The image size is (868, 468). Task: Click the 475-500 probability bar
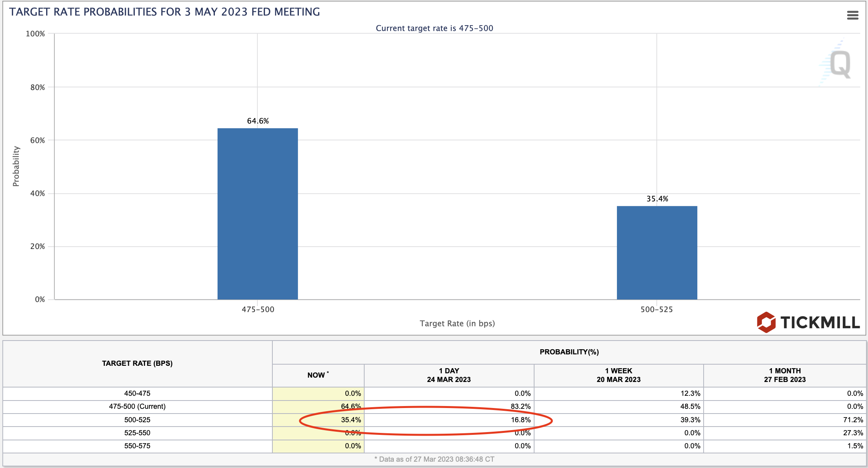click(257, 213)
